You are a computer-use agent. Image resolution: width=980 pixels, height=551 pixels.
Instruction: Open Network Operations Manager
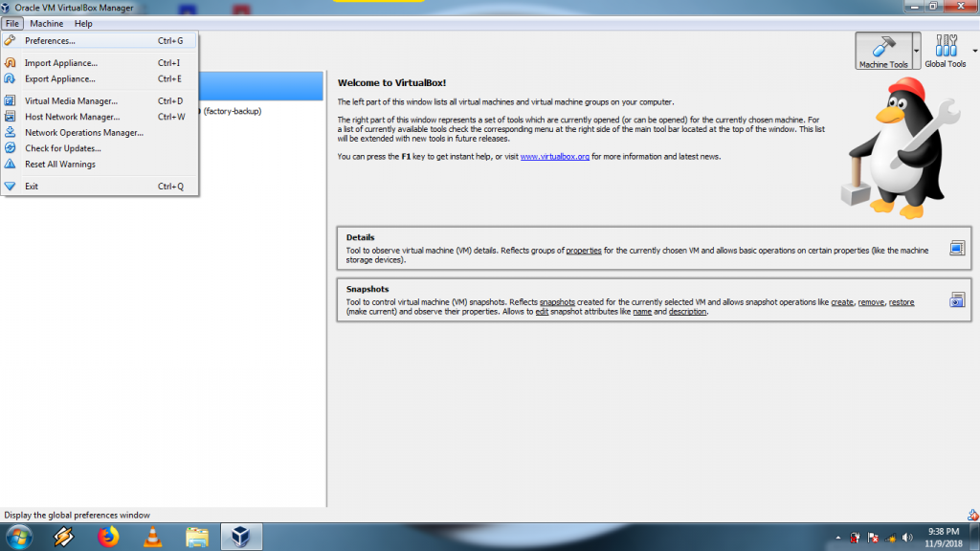(100, 132)
